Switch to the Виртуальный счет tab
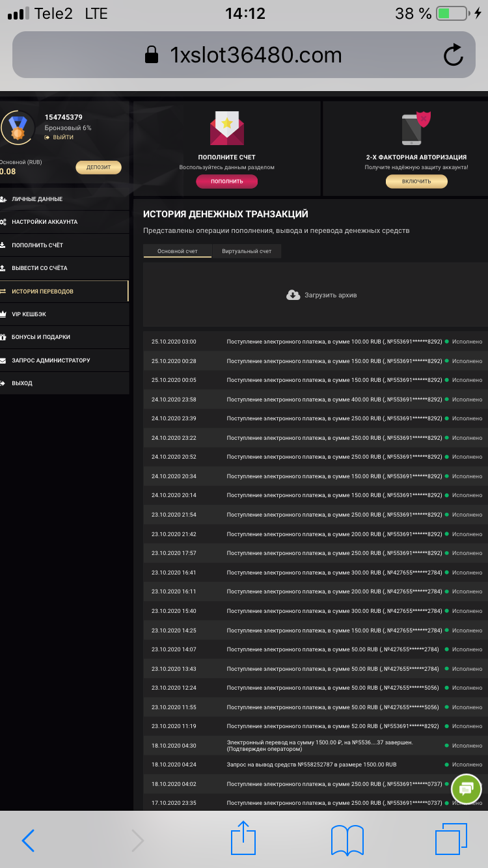Viewport: 488px width, 868px height. click(x=247, y=251)
